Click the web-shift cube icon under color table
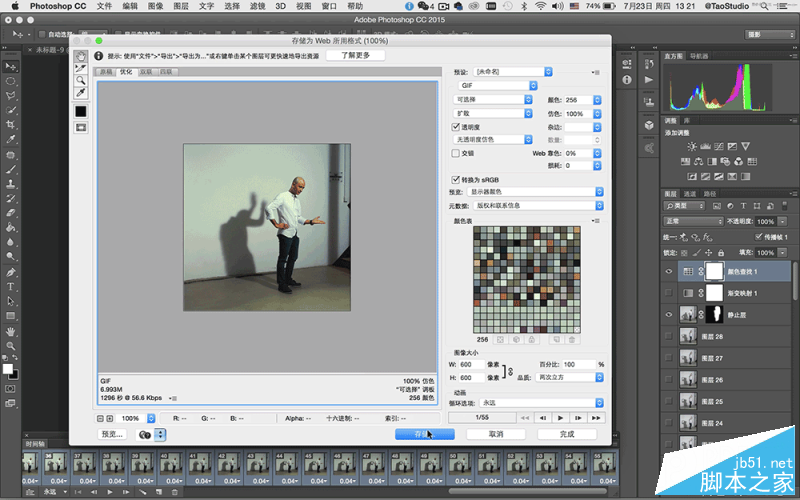The image size is (800, 500). click(516, 340)
